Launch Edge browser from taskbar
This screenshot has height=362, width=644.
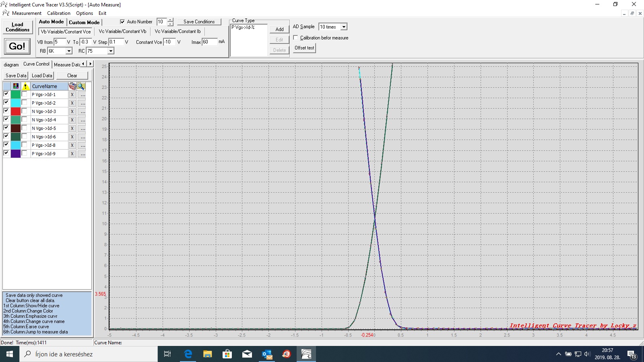188,354
